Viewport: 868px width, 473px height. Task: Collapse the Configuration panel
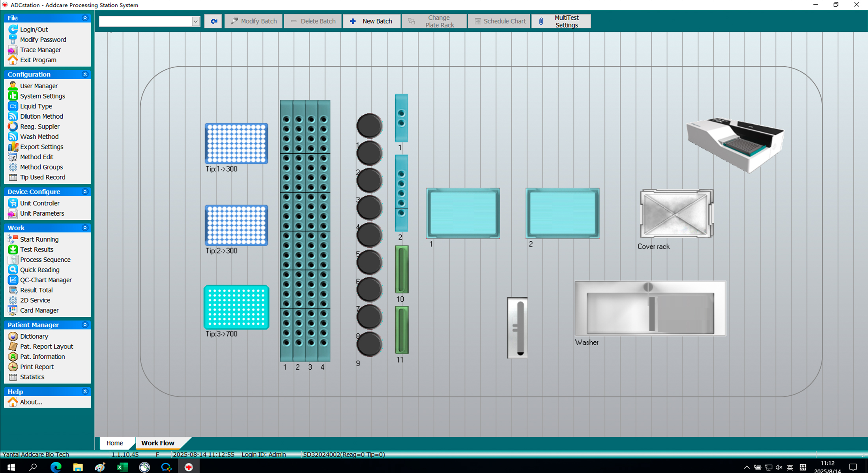85,74
